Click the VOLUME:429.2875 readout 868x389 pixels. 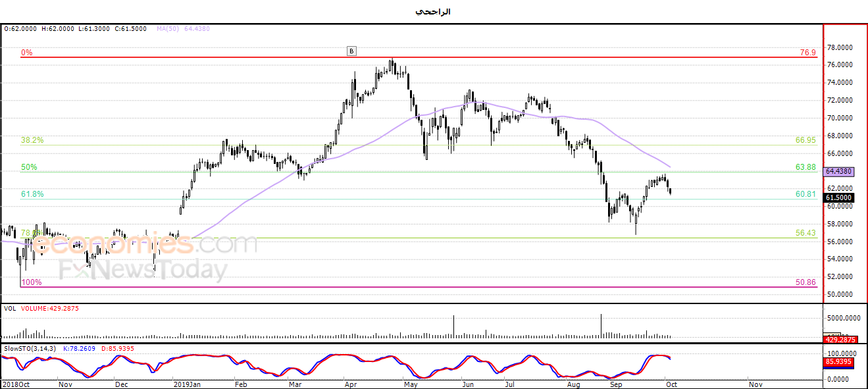tap(49, 307)
